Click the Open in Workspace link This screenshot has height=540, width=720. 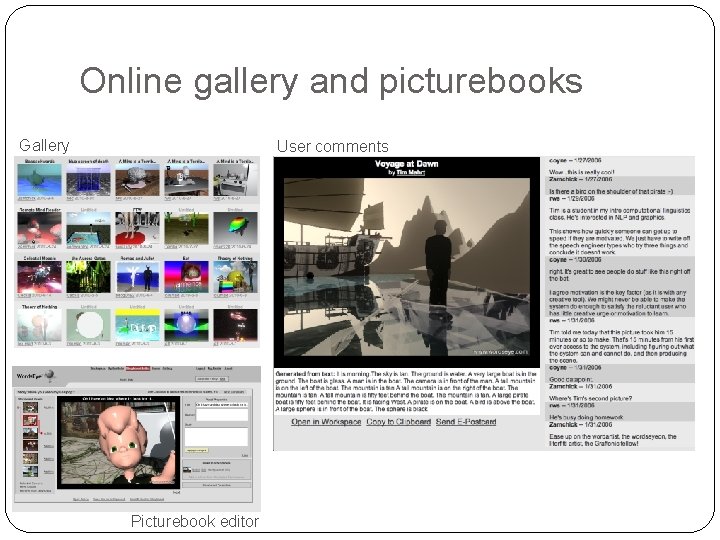326,422
